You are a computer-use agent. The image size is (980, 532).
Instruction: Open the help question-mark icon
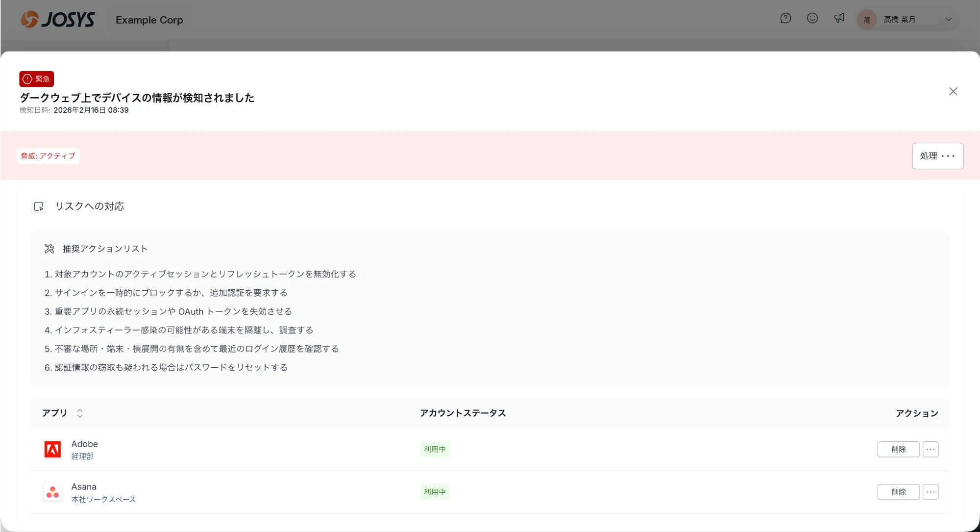785,19
